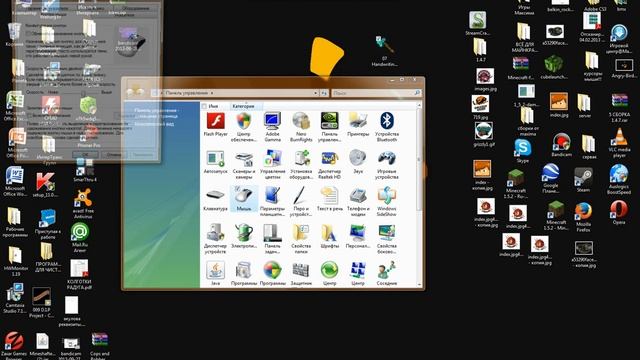Open Personalization (Персонализация) item

[358, 236]
